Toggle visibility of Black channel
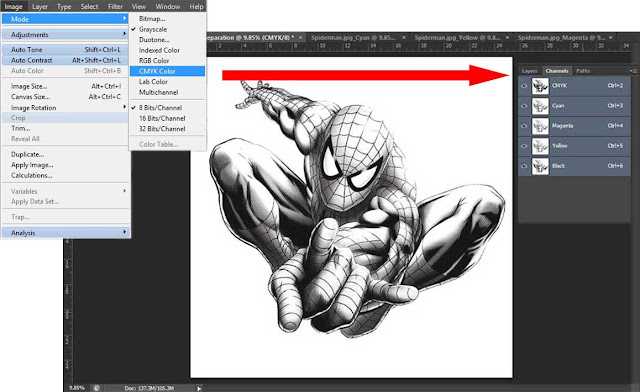Screen dimensions: 640x392 coord(524,166)
